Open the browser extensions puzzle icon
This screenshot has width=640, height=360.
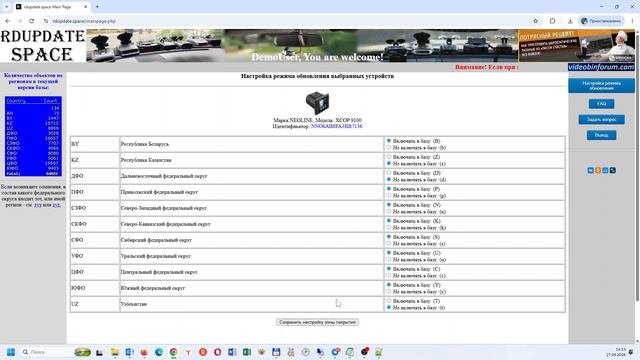pyautogui.click(x=552, y=21)
